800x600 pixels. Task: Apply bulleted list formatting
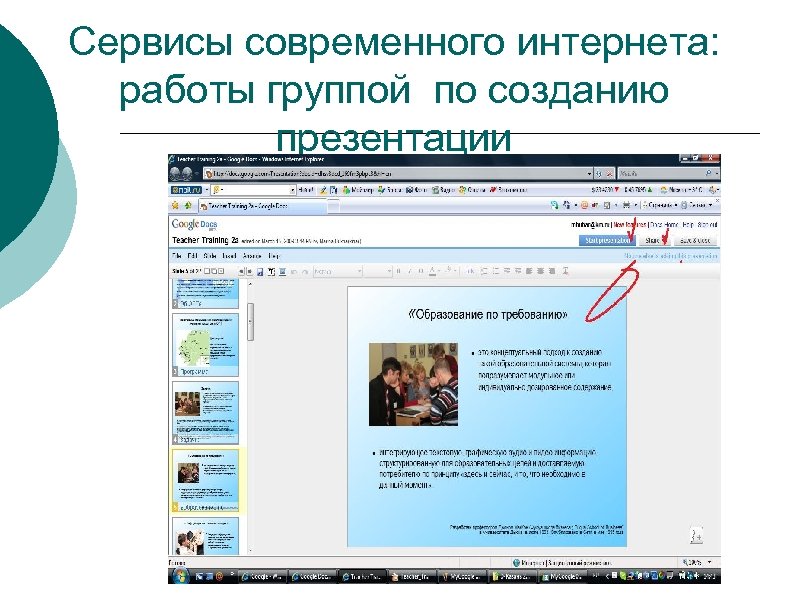pos(494,269)
